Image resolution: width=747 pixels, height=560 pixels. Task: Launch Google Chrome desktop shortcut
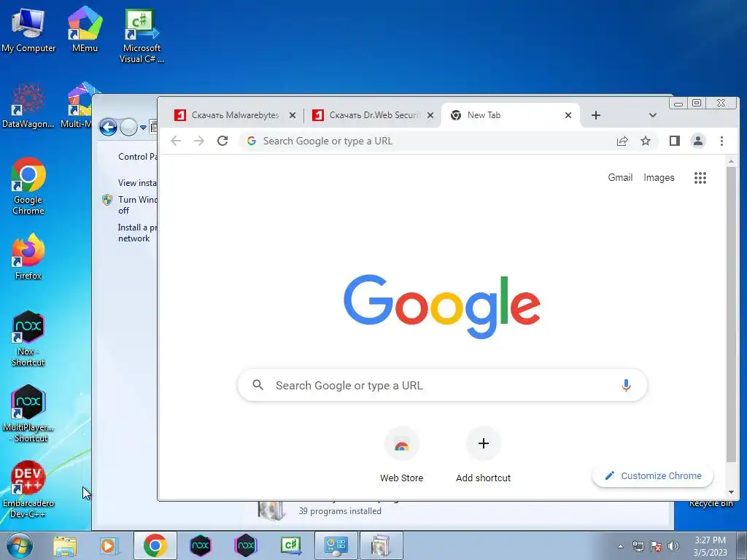click(28, 186)
